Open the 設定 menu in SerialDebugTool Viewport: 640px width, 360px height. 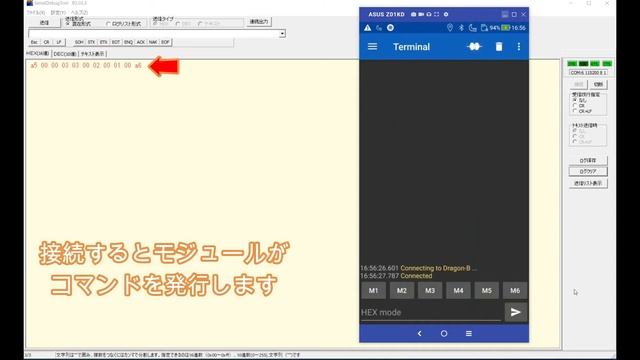pos(58,13)
